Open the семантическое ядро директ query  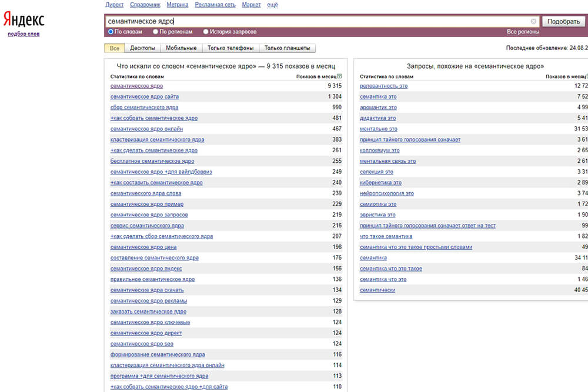[x=146, y=333]
